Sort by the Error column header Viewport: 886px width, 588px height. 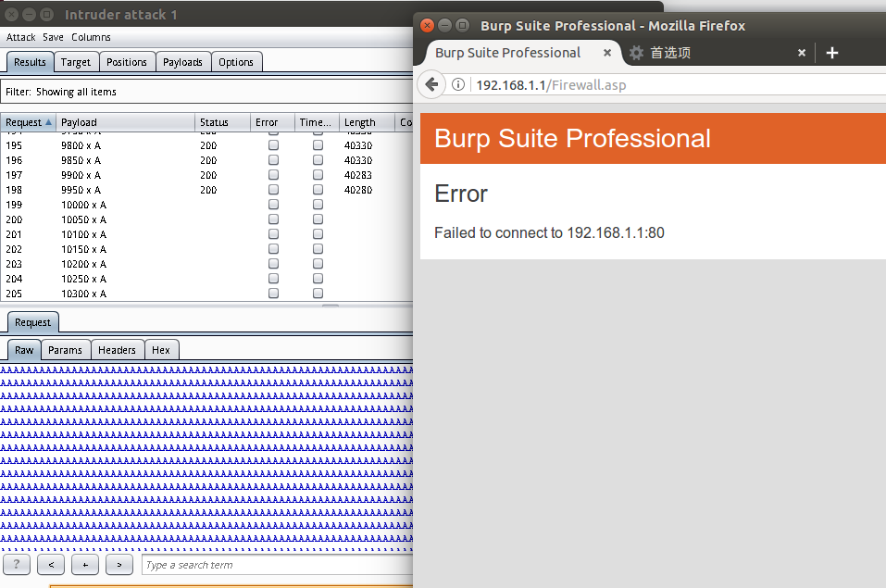(x=272, y=122)
